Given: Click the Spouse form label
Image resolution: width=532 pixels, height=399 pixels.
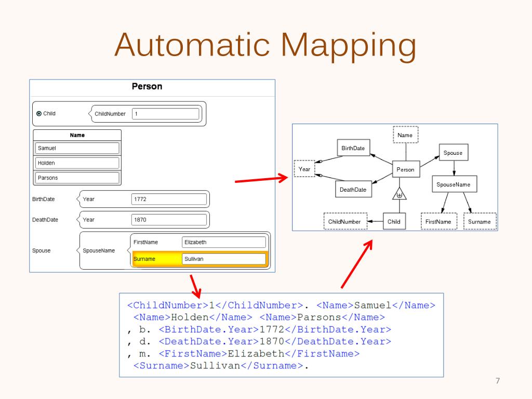Looking at the screenshot, I should 42,251.
